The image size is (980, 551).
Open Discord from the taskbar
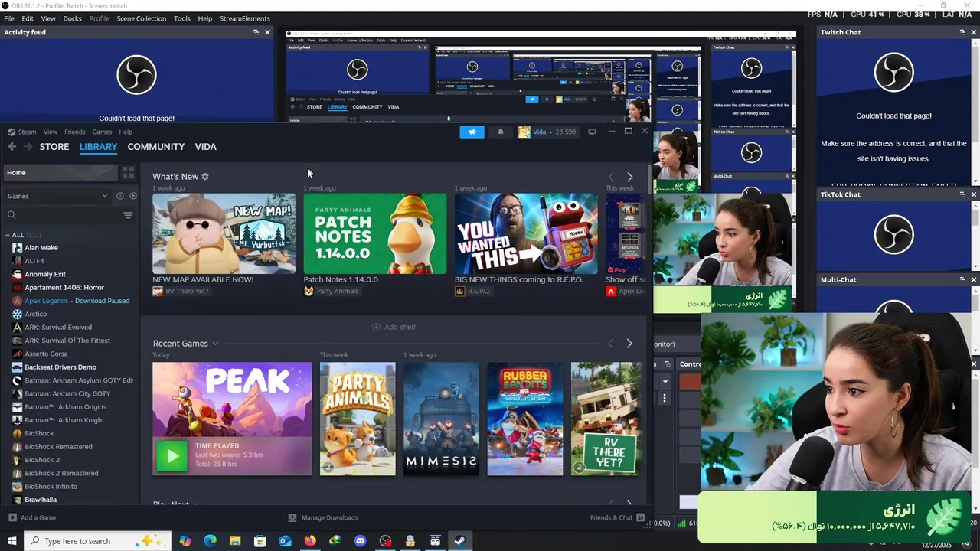point(360,541)
